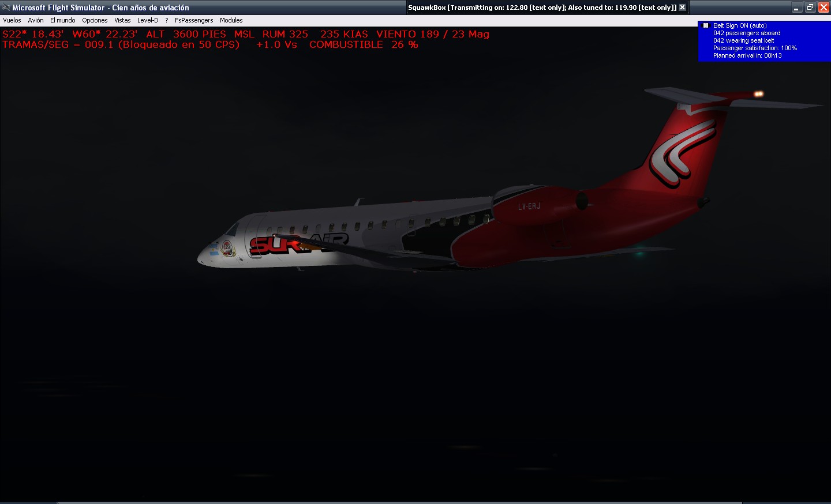Click 'Passenger satisfaction: 100%' text
This screenshot has width=831, height=504.
coord(755,48)
